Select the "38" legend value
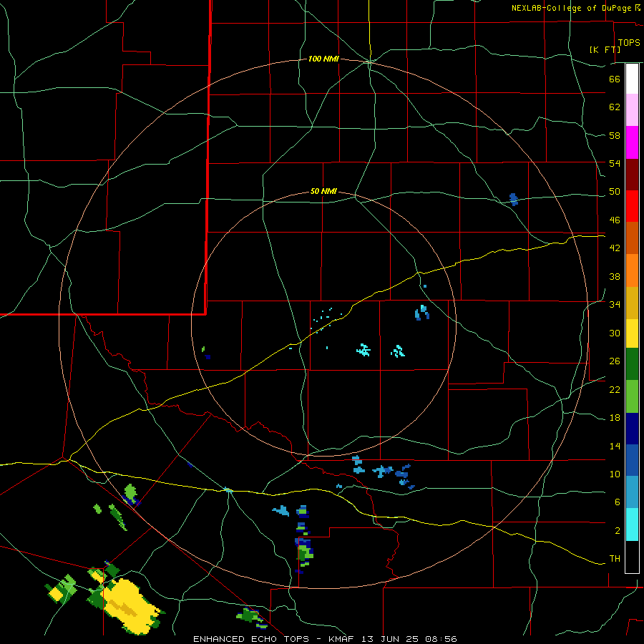The width and height of the screenshot is (644, 644). coord(615,276)
